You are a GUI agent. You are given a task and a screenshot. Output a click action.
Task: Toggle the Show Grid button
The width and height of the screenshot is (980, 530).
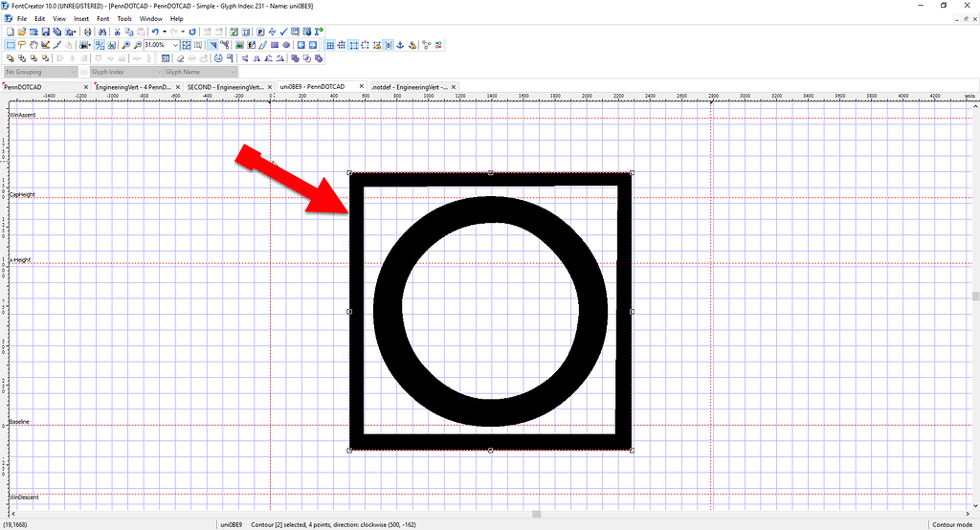330,45
